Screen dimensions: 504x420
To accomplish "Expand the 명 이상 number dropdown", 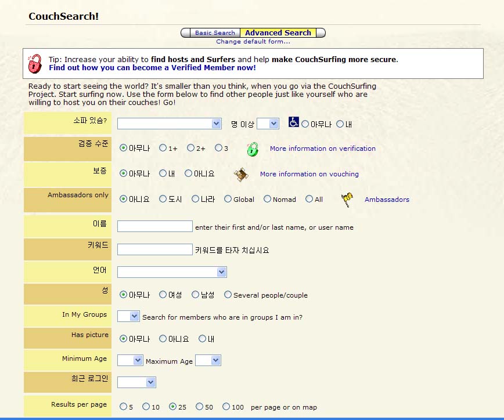I will (x=268, y=124).
